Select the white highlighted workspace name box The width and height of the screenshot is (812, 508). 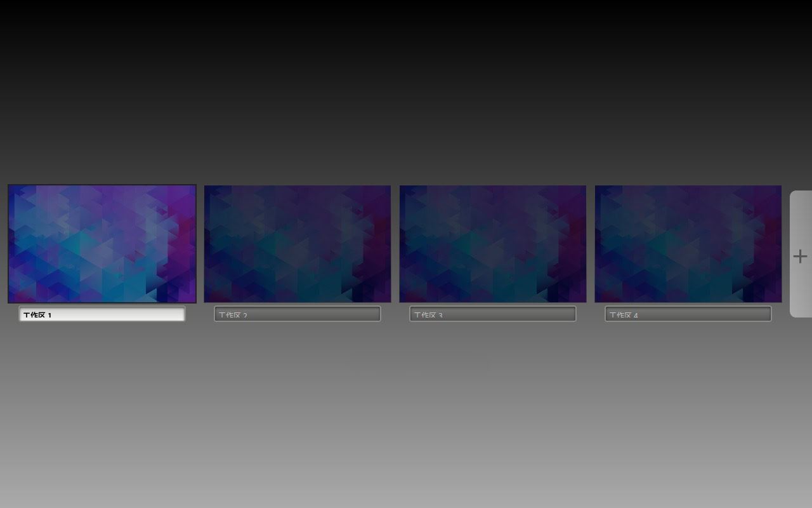click(102, 314)
